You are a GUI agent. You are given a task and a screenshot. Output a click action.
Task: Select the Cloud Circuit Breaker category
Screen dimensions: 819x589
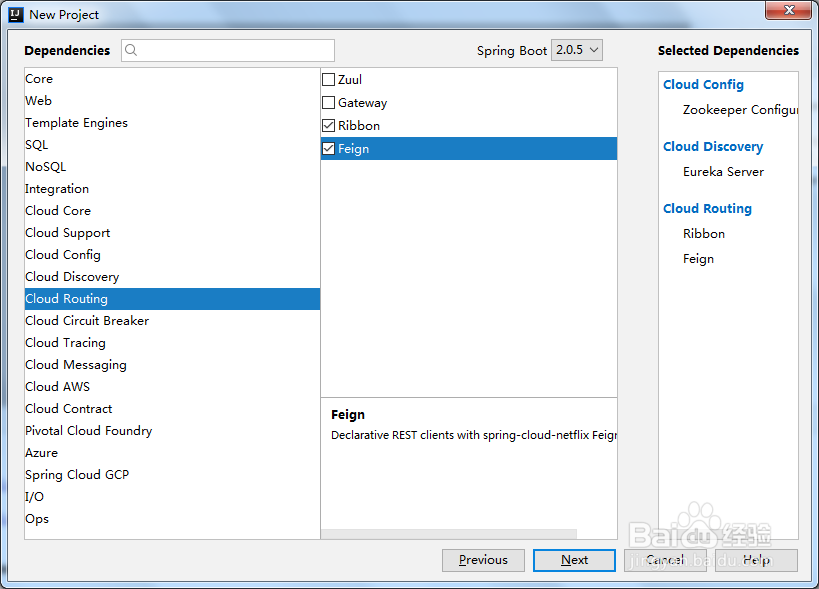tap(172, 321)
